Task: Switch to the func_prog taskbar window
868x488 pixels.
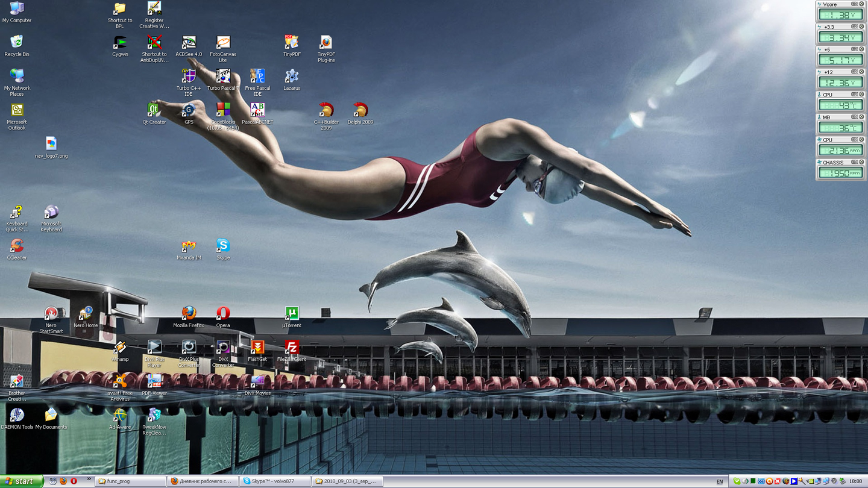Action: (x=130, y=481)
